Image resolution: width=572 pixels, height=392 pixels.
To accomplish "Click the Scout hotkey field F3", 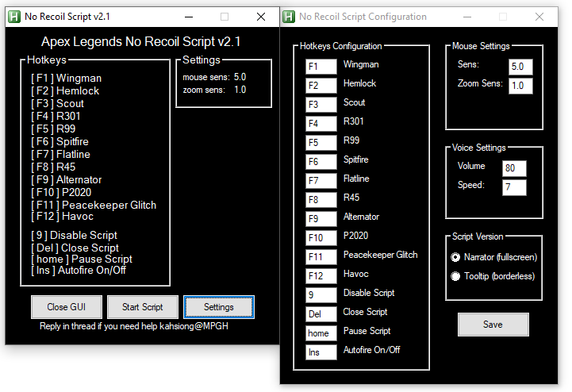I will tap(321, 105).
